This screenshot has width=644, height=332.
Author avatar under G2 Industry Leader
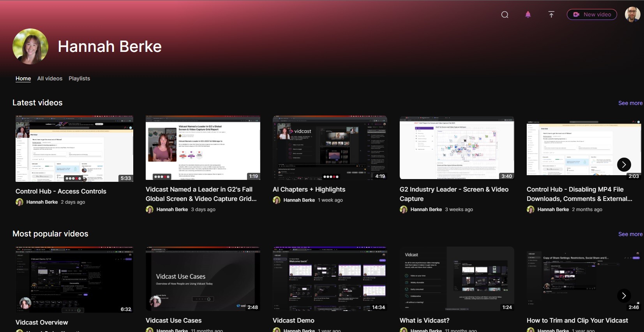[404, 209]
